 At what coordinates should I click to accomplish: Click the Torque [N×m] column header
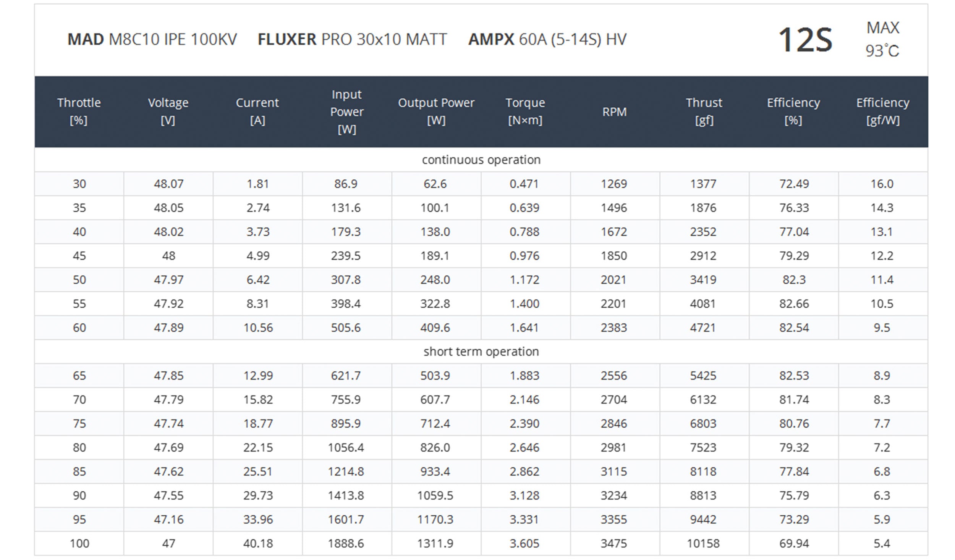pos(525,111)
